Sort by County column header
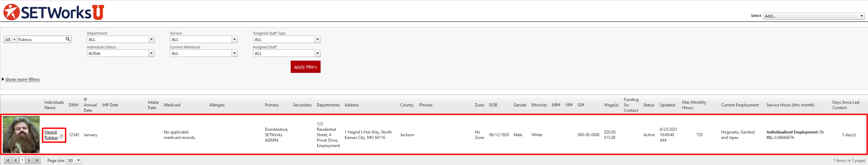868x165 pixels. (407, 105)
